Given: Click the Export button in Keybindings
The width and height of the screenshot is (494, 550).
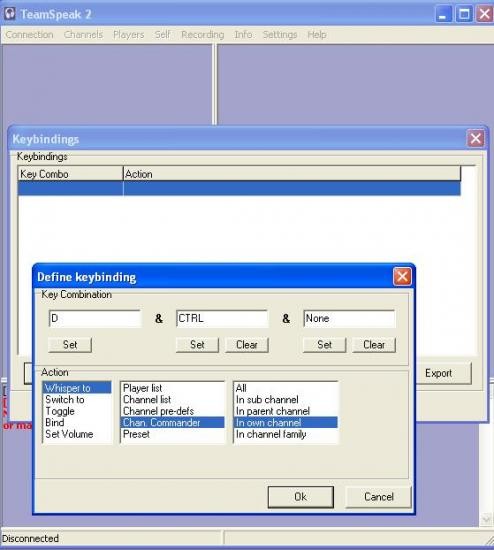Looking at the screenshot, I should click(438, 373).
